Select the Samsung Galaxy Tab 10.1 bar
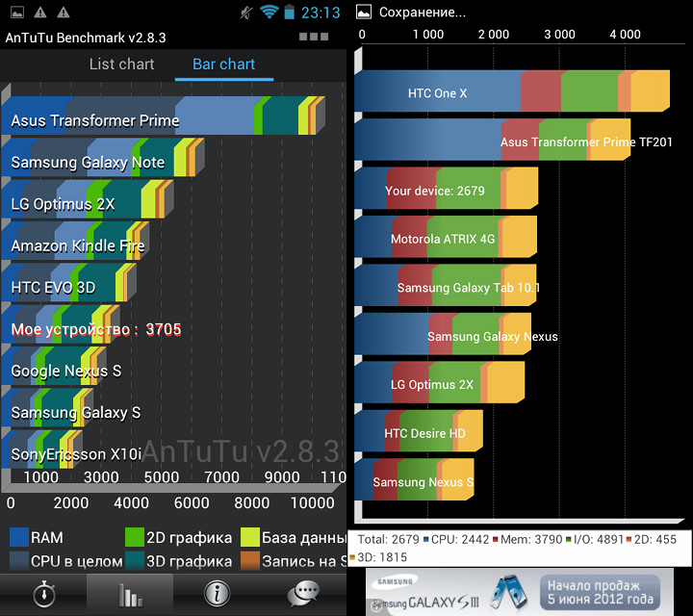The height and width of the screenshot is (616, 693). (x=445, y=286)
